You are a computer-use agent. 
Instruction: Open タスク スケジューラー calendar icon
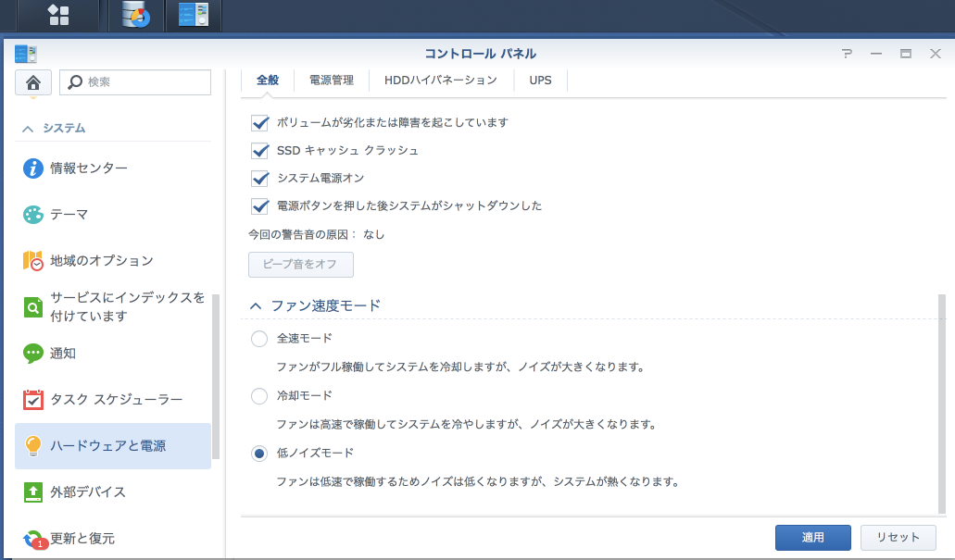(x=33, y=400)
